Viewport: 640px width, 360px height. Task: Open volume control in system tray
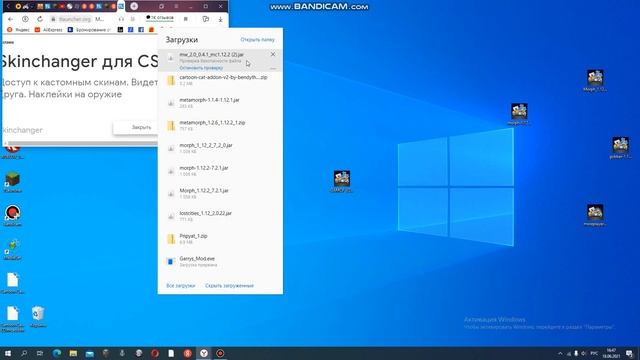584,353
